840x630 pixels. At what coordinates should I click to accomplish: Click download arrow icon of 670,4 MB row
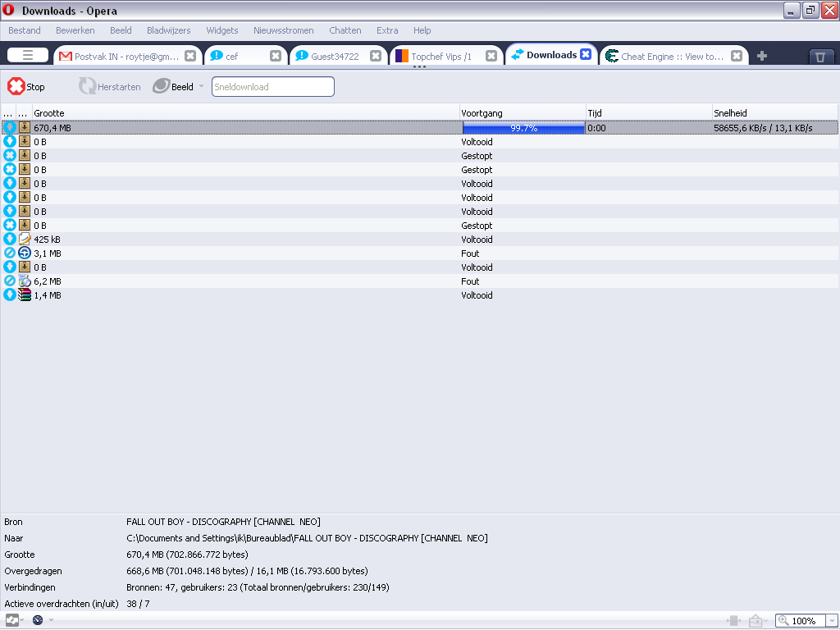pos(10,127)
